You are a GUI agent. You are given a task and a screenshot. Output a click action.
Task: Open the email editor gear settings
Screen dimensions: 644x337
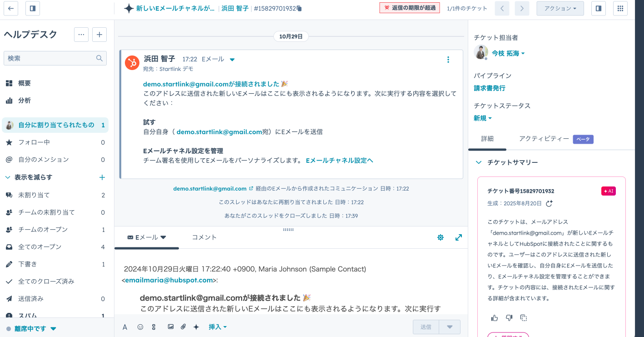pos(440,237)
